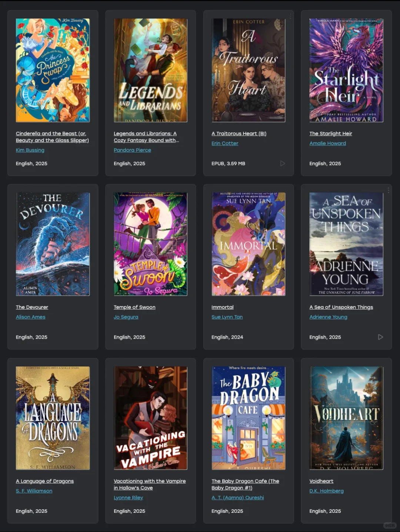Open Immortal book cover

[x=249, y=244]
